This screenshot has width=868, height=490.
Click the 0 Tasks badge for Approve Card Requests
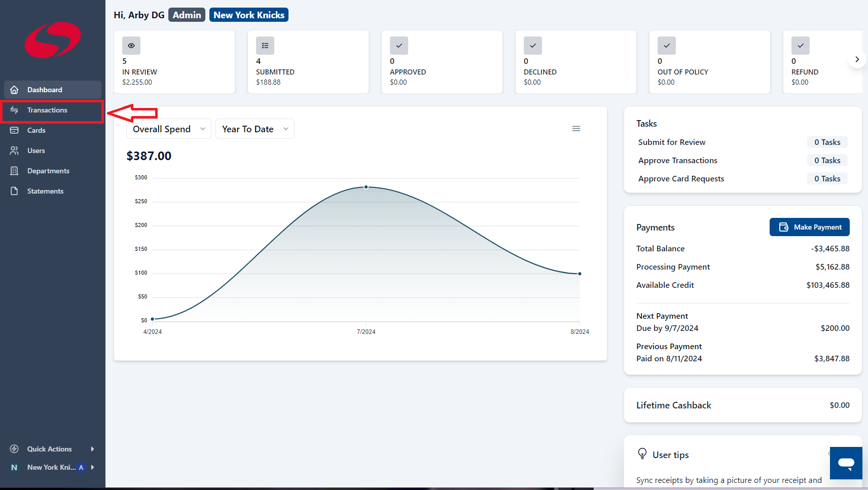[x=827, y=179]
